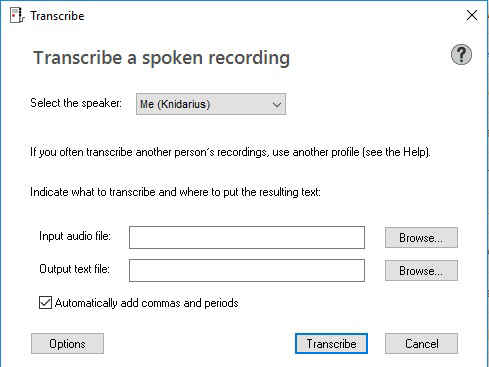The width and height of the screenshot is (489, 367).
Task: Cancel the transcription dialog
Action: pyautogui.click(x=421, y=344)
